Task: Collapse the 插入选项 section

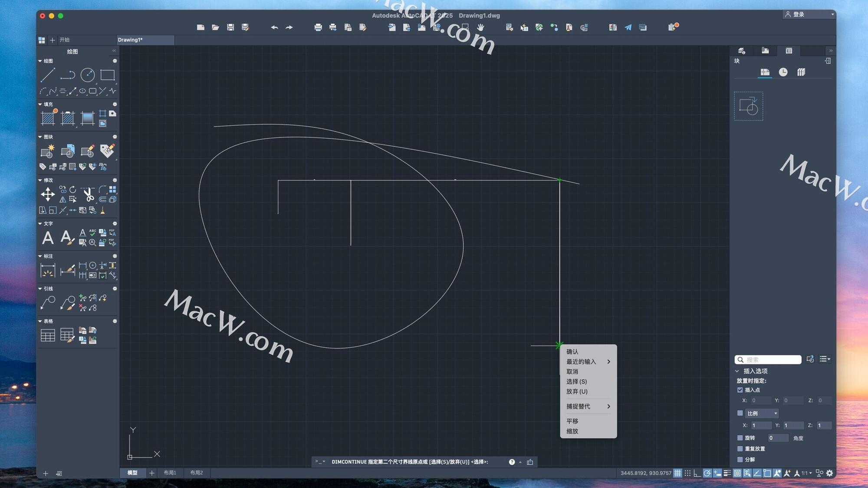Action: click(737, 371)
